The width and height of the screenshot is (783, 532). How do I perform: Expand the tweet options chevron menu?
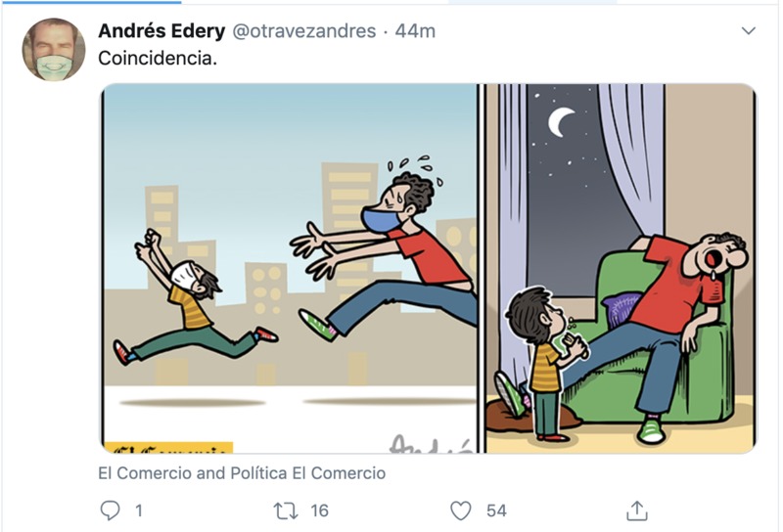[x=748, y=31]
